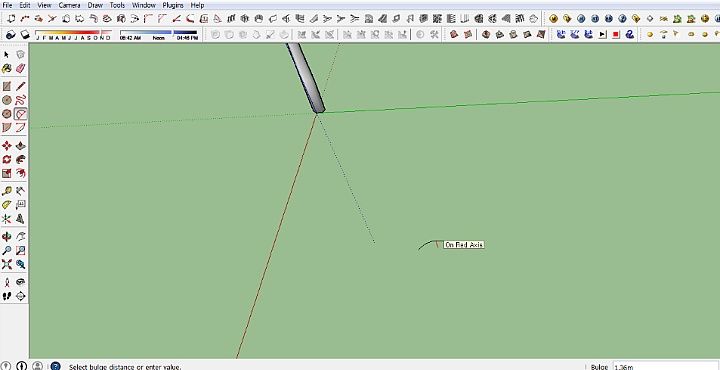
Task: Choose the Dimension tool
Action: click(20, 191)
